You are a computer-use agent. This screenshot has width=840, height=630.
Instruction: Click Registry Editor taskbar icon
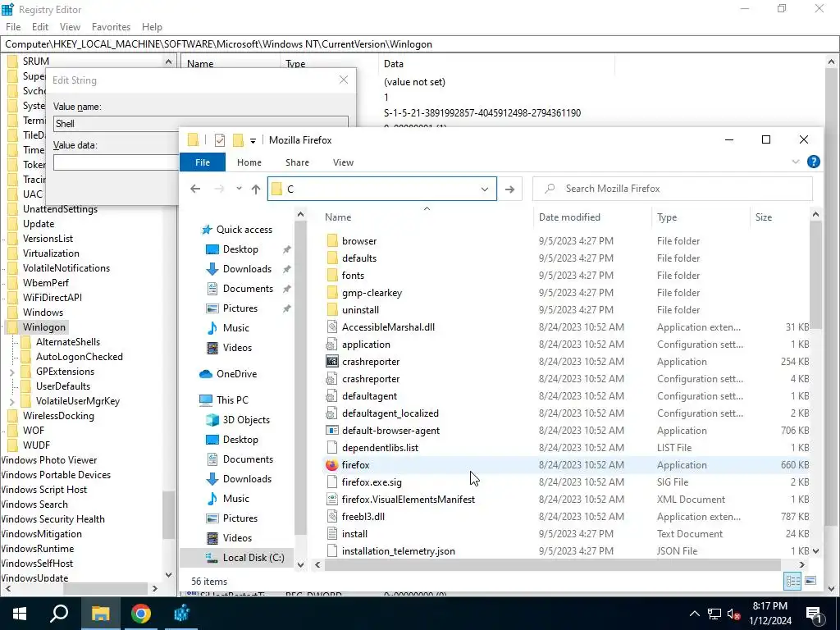181,614
